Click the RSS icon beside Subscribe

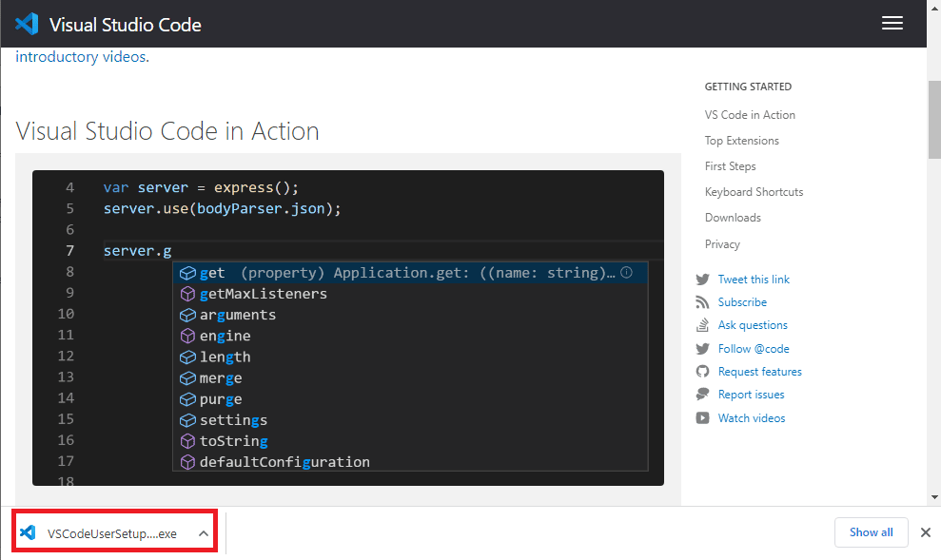[702, 302]
